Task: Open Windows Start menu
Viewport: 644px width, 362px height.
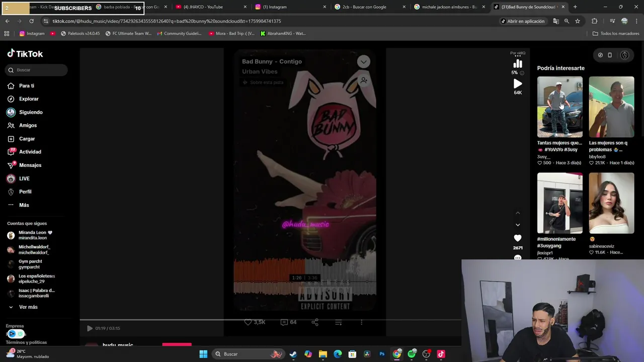Action: tap(203, 354)
